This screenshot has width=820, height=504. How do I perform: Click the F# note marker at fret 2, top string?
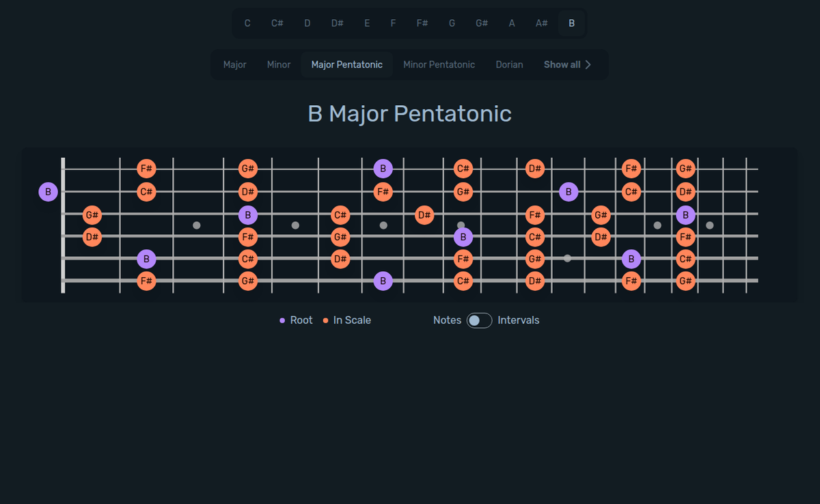point(146,168)
